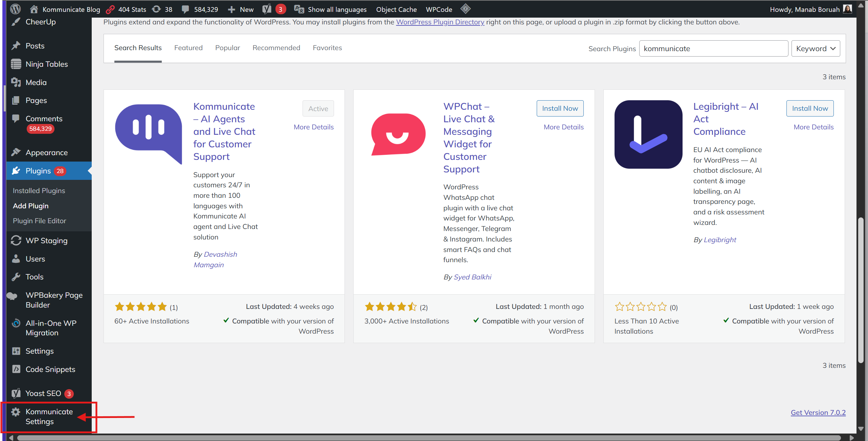Select Add Plugin submenu item
This screenshot has height=441, width=868.
pos(30,206)
